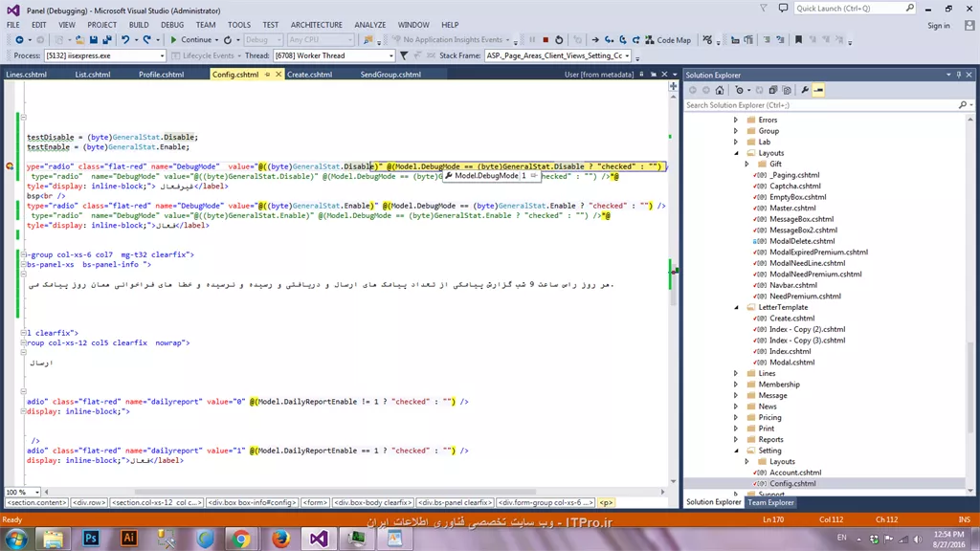Viewport: 980px width, 551px height.
Task: Select Account.cshtml in Solution Explorer
Action: tap(795, 473)
